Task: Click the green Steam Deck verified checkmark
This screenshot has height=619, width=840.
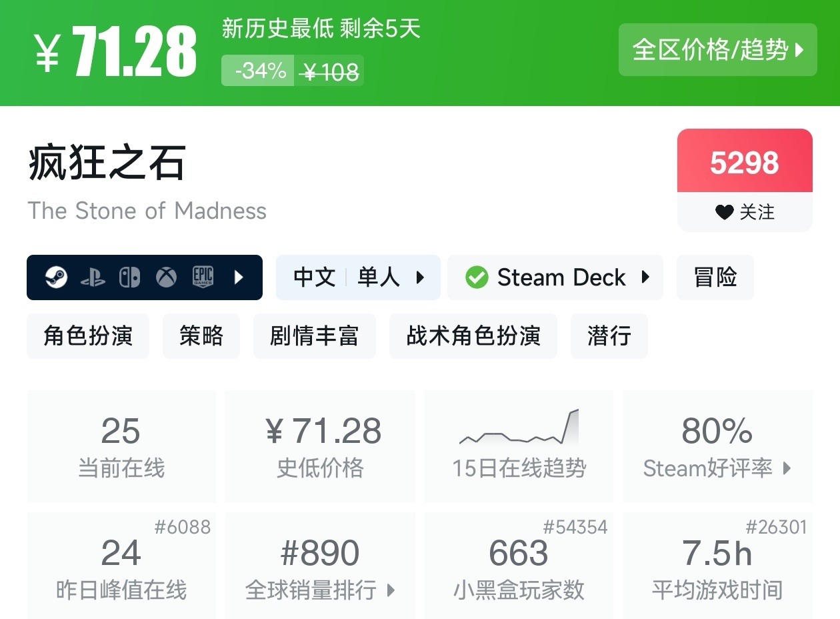Action: tap(476, 277)
